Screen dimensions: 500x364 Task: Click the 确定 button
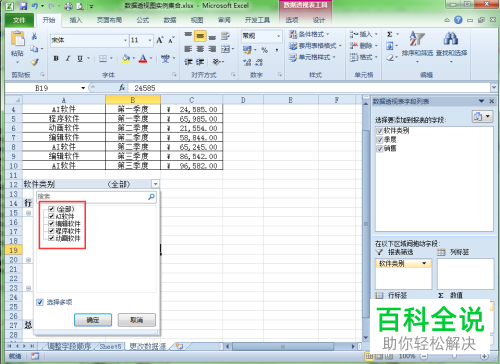[x=93, y=320]
